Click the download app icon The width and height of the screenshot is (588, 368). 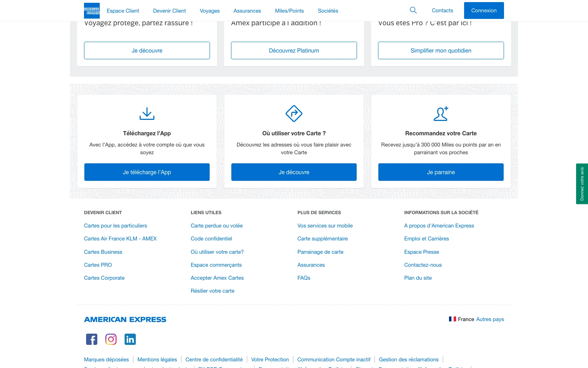click(x=147, y=114)
